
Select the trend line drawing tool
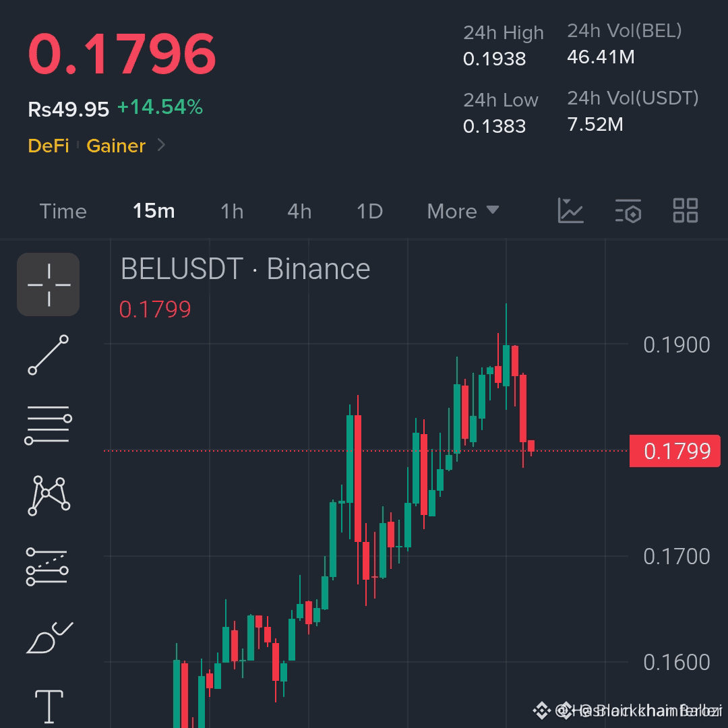click(49, 355)
